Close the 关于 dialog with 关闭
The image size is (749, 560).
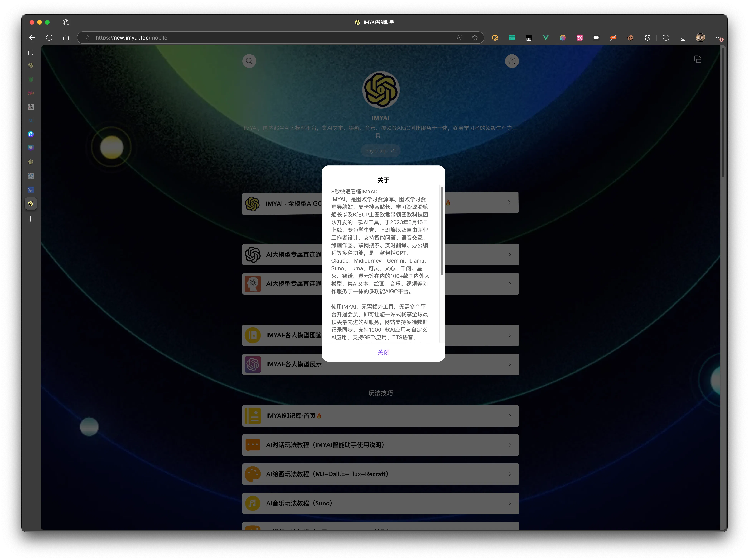click(383, 352)
